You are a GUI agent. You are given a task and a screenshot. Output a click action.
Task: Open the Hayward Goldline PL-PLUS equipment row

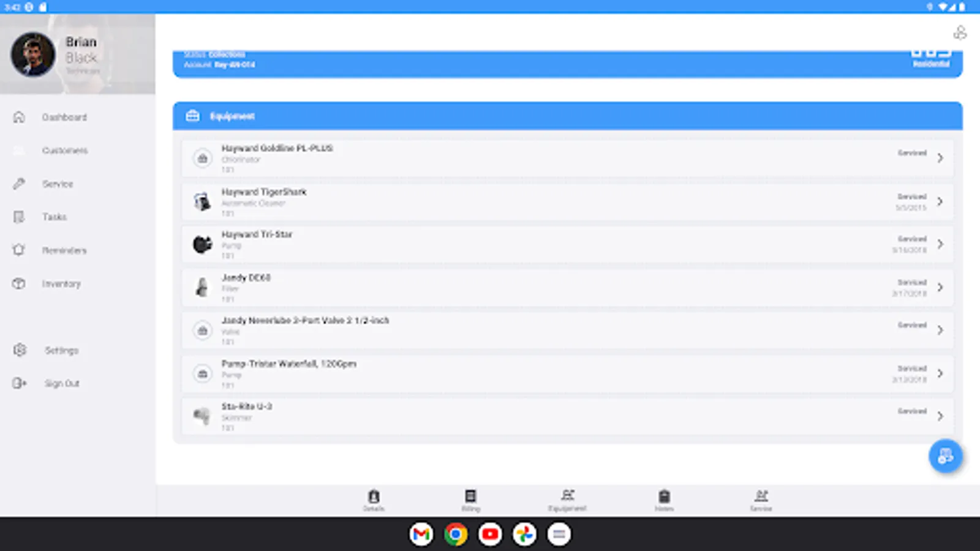tap(567, 158)
